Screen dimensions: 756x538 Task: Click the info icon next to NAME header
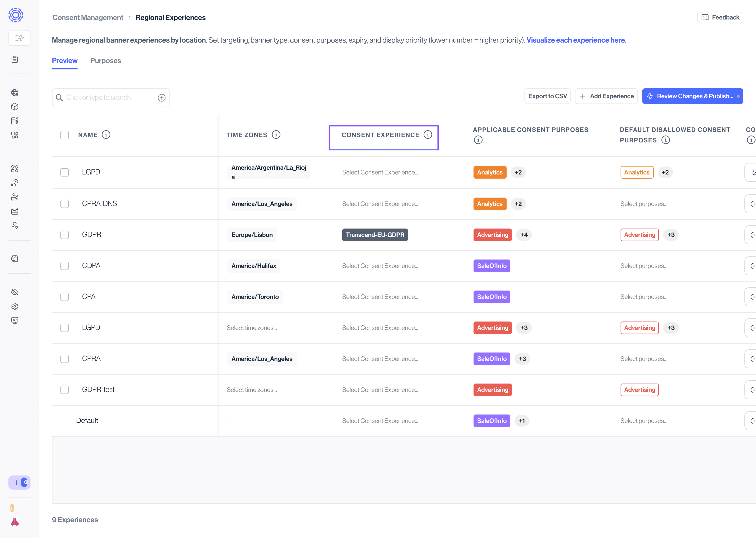pyautogui.click(x=106, y=135)
